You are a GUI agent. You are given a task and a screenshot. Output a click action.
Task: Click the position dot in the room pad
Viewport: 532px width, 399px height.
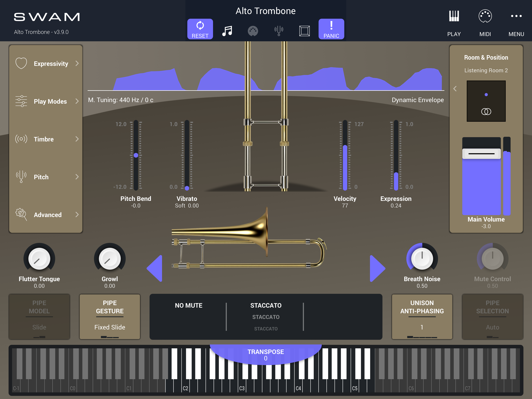pyautogui.click(x=486, y=94)
